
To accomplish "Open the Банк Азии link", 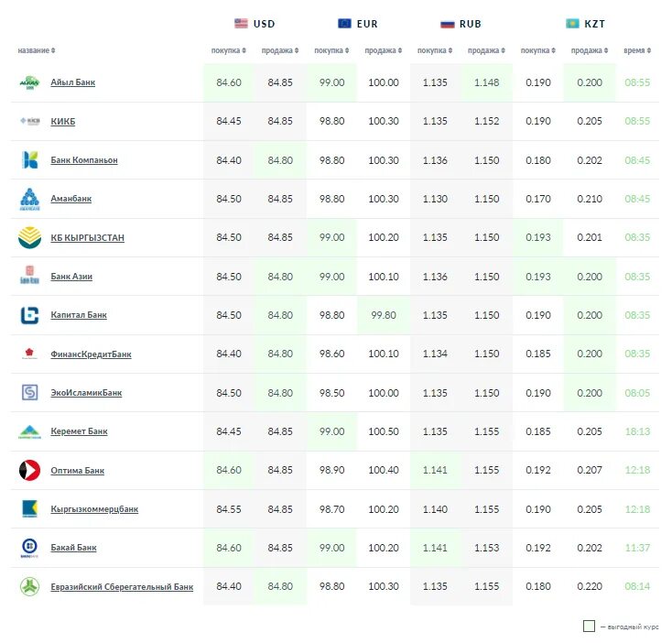I will [x=71, y=277].
